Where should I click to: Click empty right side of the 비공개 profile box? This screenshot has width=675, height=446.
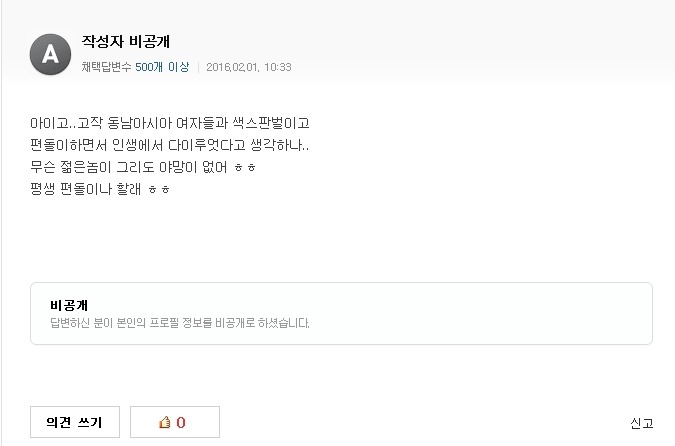[500, 313]
